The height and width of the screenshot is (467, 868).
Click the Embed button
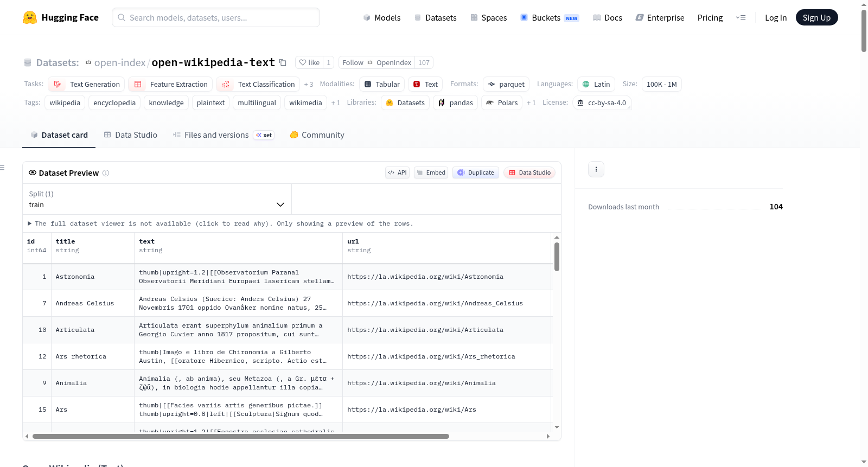click(431, 172)
